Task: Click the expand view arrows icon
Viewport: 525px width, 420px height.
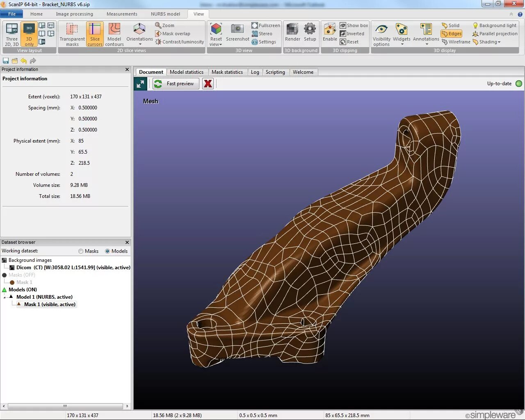Action: pyautogui.click(x=140, y=84)
